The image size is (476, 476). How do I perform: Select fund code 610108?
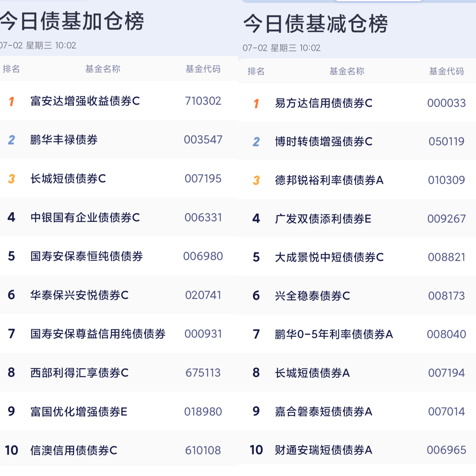pyautogui.click(x=203, y=450)
